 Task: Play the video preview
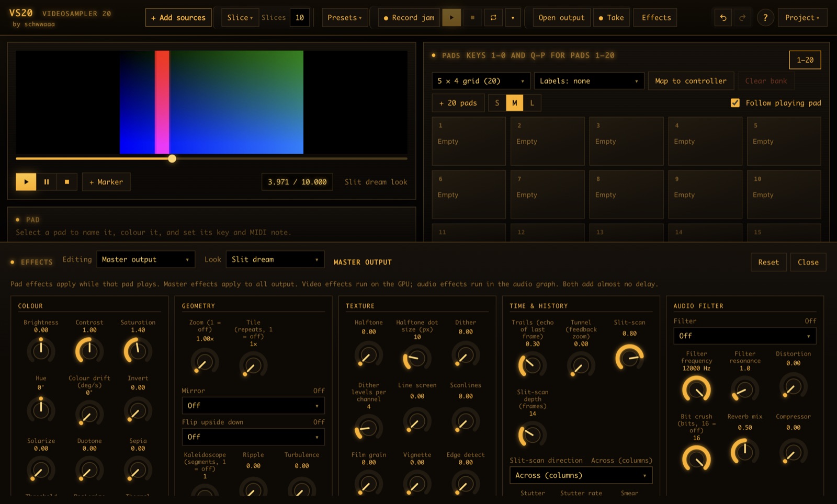[x=26, y=182]
